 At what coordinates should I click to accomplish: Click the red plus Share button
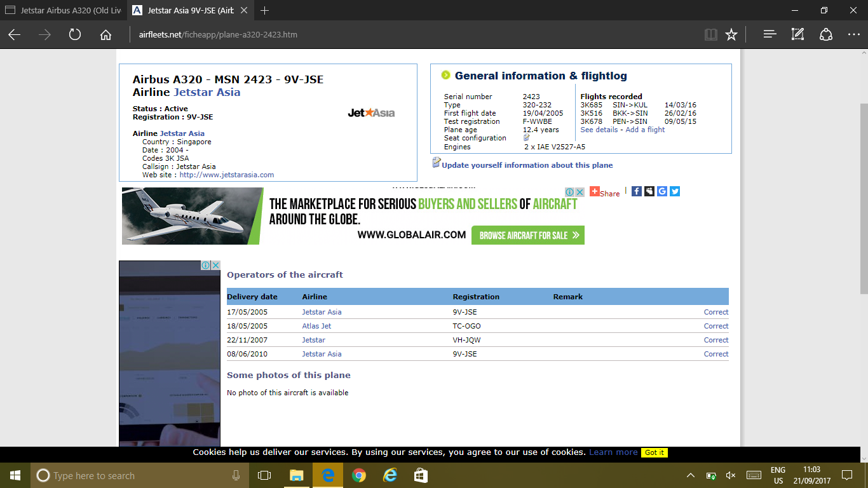(x=604, y=192)
